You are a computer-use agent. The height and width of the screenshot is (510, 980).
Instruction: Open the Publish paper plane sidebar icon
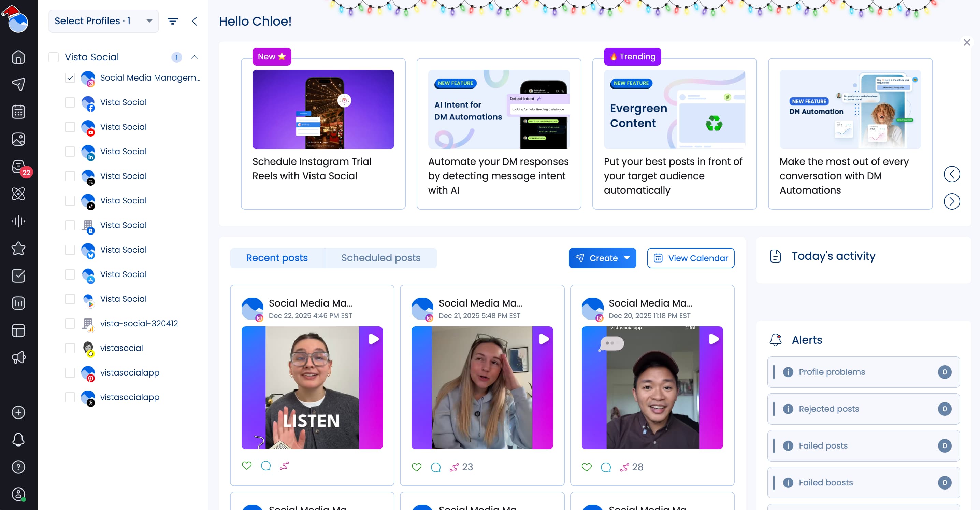pos(18,85)
